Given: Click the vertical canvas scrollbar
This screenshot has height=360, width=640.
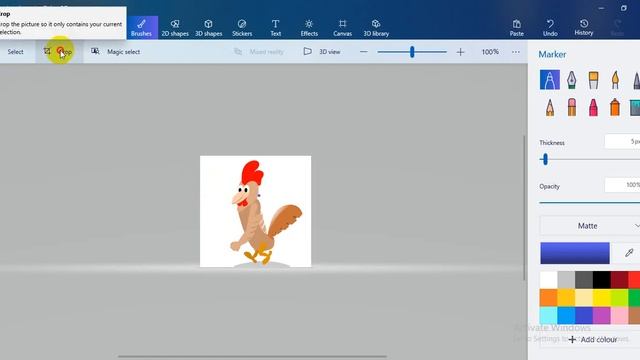Looking at the screenshot, I should pos(524,208).
